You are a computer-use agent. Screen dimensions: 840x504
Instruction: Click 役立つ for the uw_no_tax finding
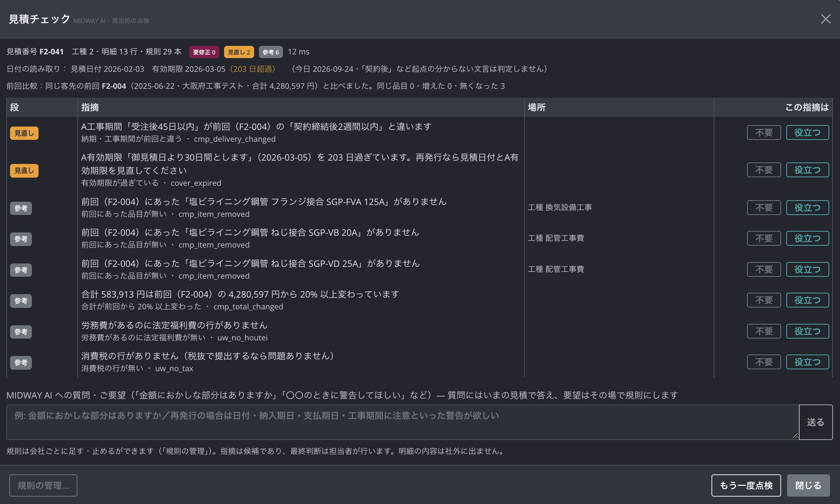(x=807, y=362)
